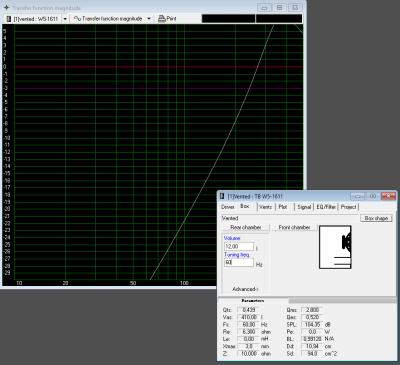Click the vented box diagram thumbnail

click(x=335, y=247)
